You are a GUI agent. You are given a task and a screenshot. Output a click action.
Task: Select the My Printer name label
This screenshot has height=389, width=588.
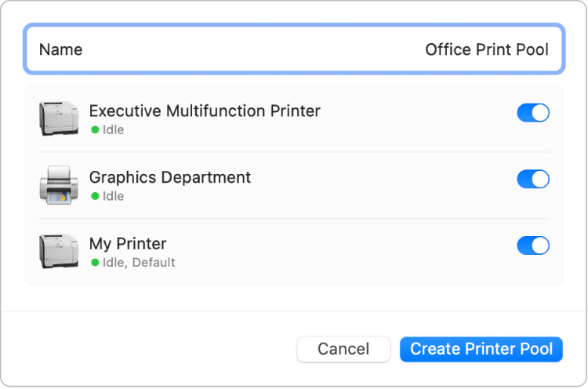128,243
